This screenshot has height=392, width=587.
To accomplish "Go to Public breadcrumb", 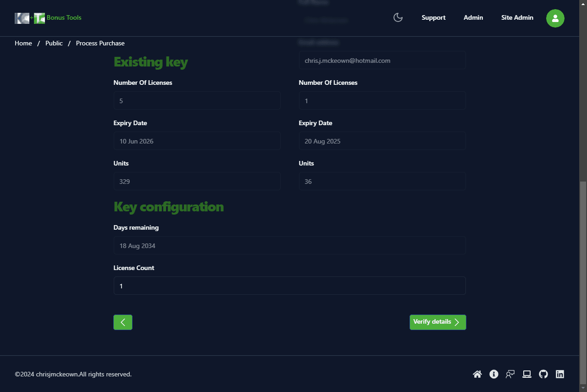I will 54,43.
